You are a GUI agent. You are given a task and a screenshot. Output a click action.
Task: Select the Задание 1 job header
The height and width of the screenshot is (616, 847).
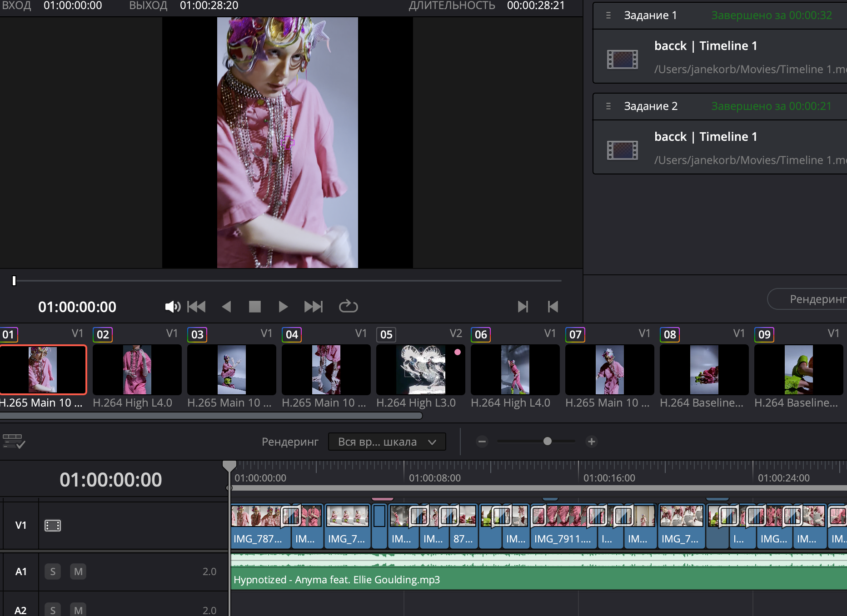(x=720, y=15)
